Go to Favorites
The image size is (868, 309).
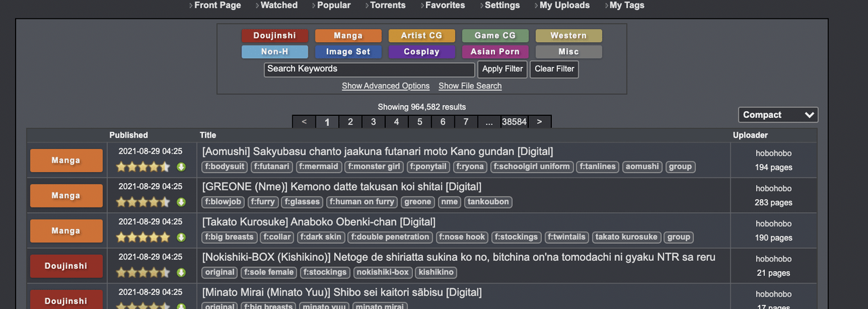click(x=445, y=5)
